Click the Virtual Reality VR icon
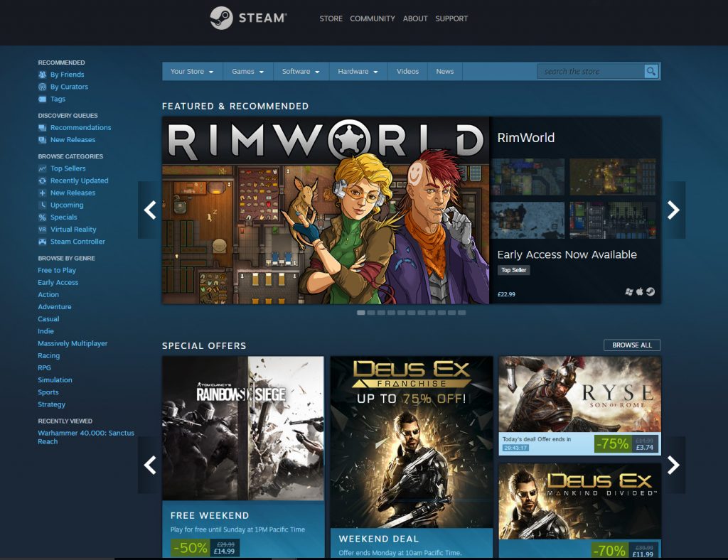The height and width of the screenshot is (560, 728). click(x=42, y=230)
